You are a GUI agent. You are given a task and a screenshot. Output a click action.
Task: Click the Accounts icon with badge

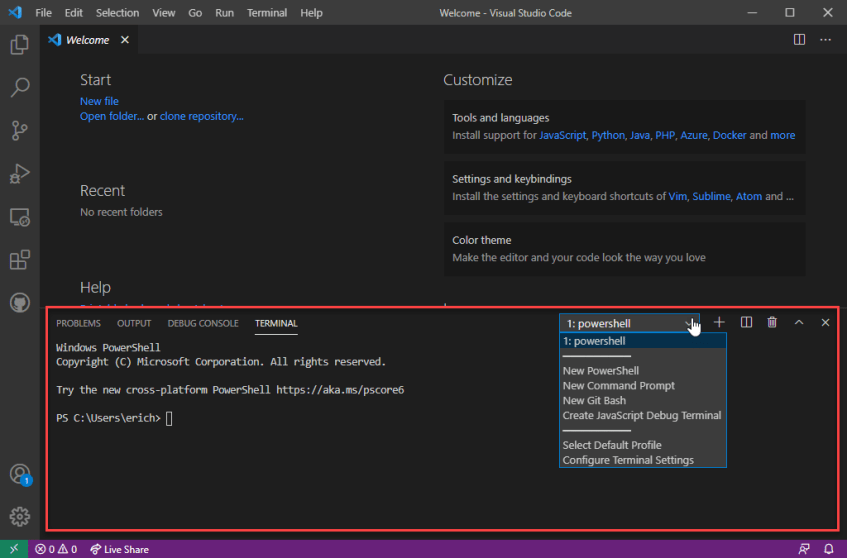[19, 474]
